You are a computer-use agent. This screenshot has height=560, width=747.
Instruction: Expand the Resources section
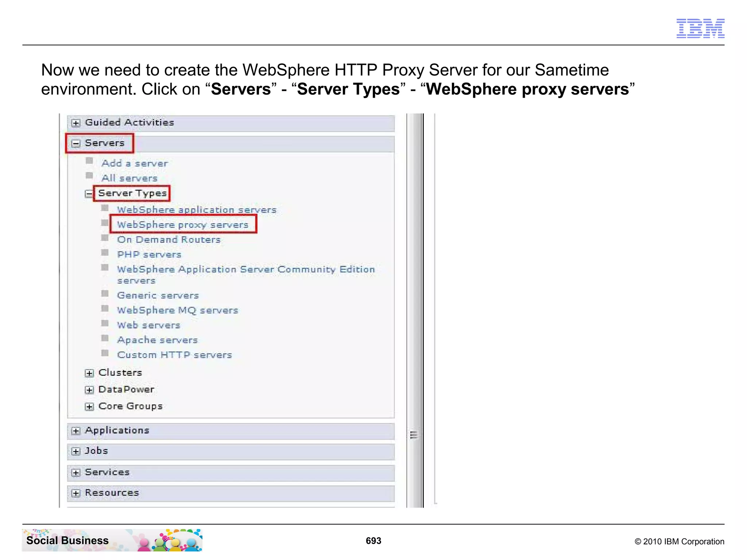tap(76, 493)
